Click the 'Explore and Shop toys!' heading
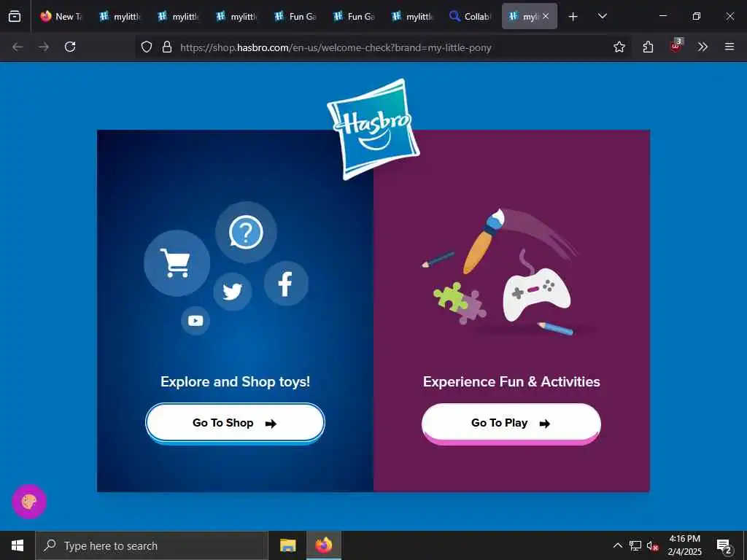The width and height of the screenshot is (747, 560). tap(235, 381)
